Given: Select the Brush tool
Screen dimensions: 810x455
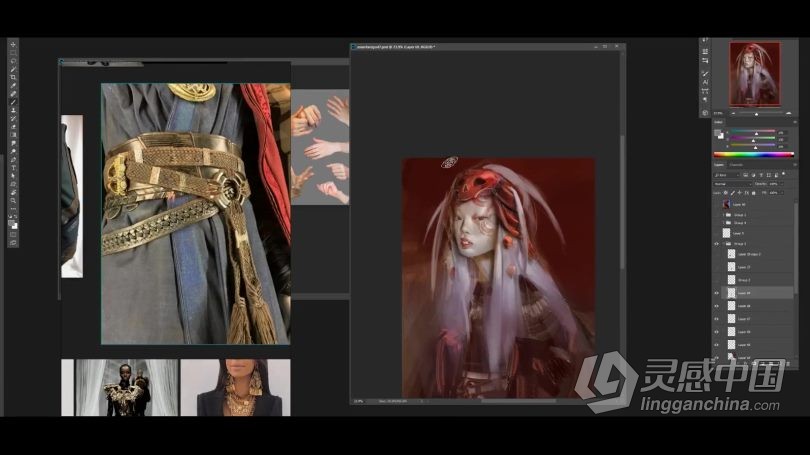Looking at the screenshot, I should [x=13, y=101].
